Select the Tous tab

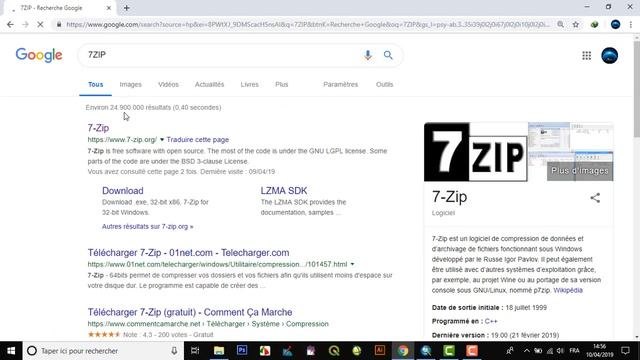click(96, 84)
